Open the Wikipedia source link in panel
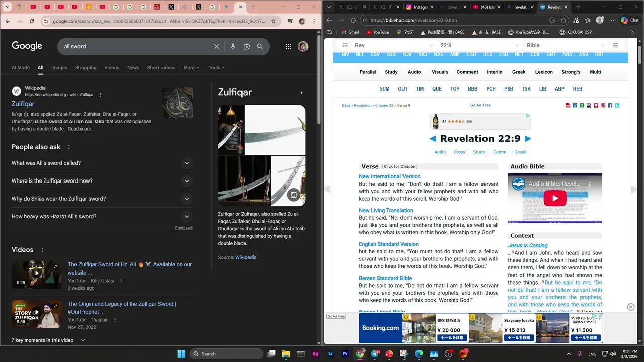644x362 pixels. [x=246, y=257]
